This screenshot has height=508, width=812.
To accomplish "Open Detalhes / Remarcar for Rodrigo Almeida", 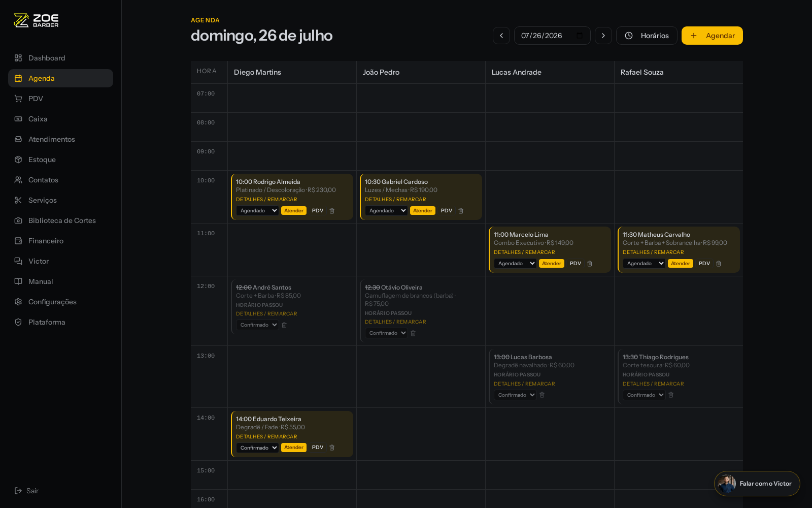I will tap(266, 200).
